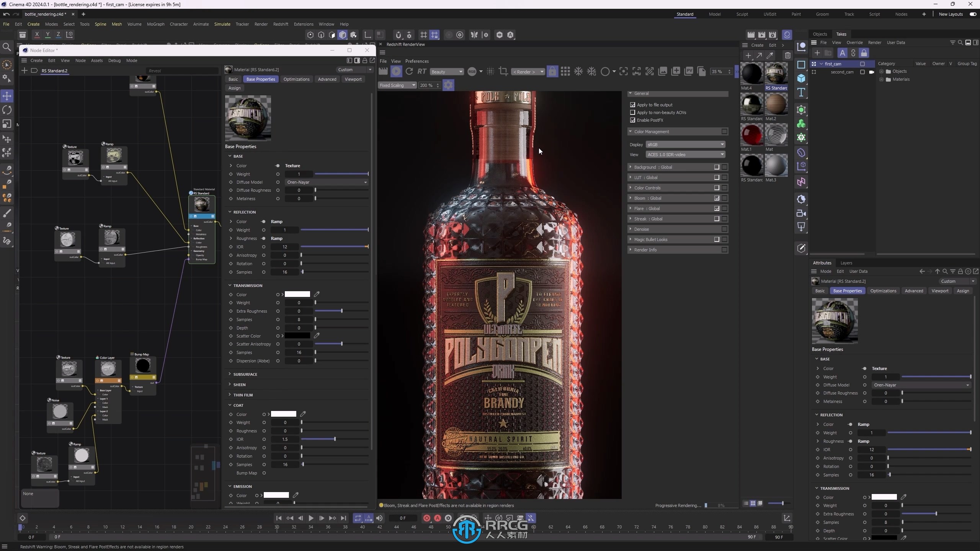Toggle timeline sound icon
The width and height of the screenshot is (980, 551).
(x=379, y=518)
